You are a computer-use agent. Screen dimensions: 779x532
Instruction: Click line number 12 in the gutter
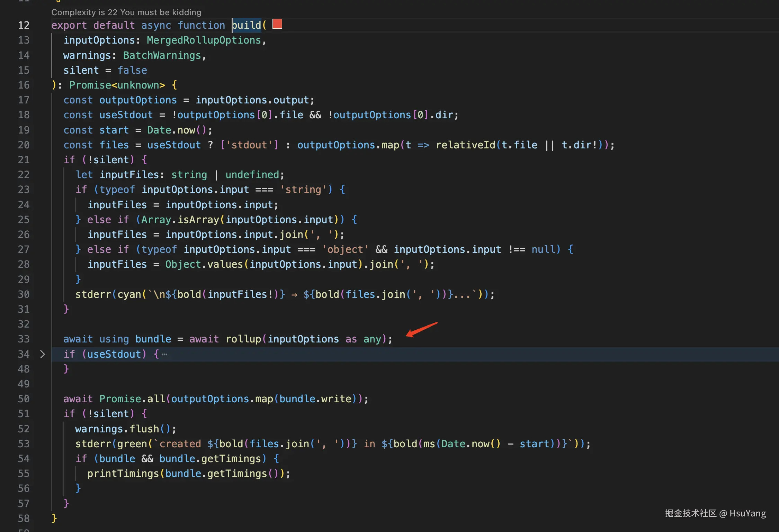coord(24,25)
